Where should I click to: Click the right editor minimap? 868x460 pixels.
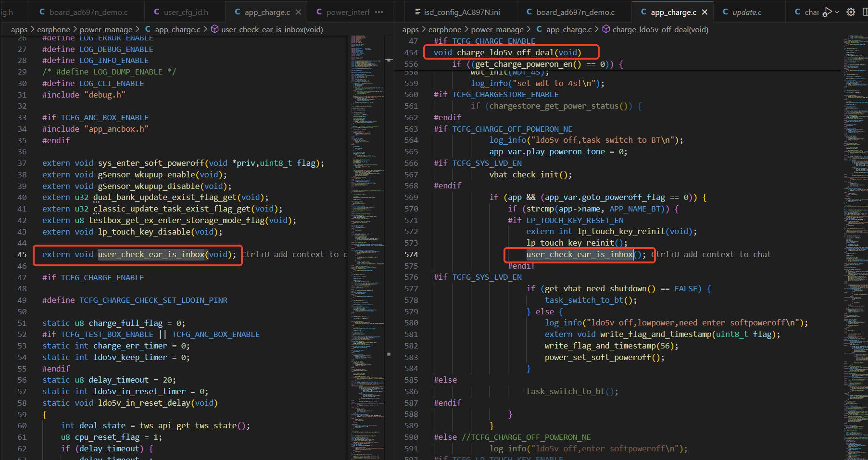coord(855,247)
